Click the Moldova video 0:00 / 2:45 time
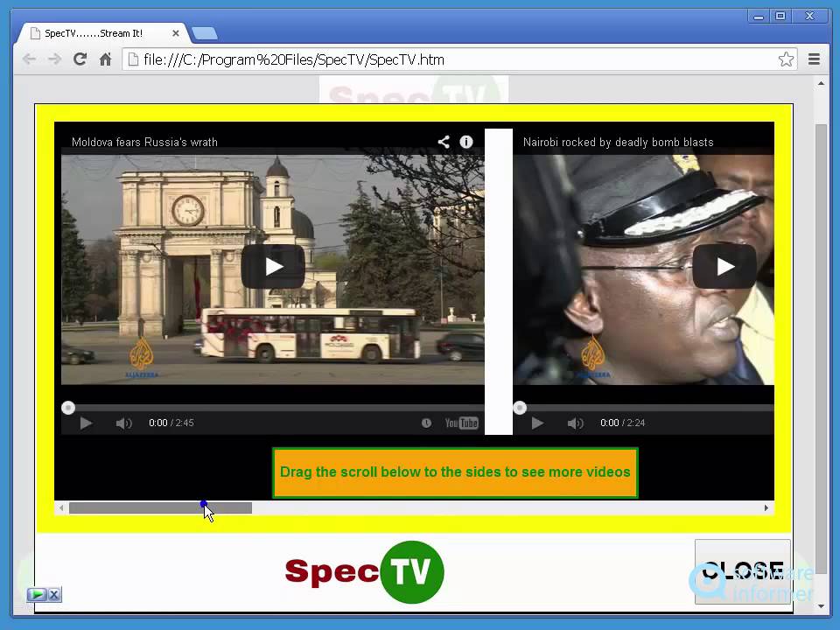The width and height of the screenshot is (840, 630). tap(171, 423)
